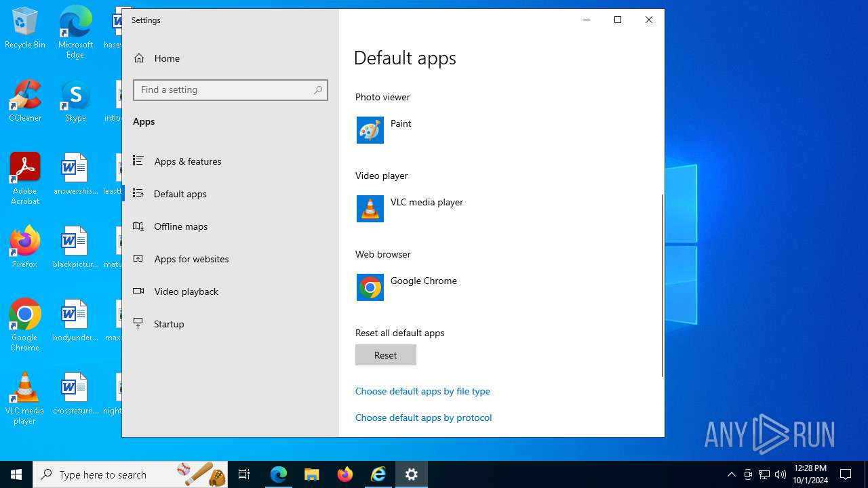Open Internet Explorer from the taskbar
This screenshot has width=868, height=488.
pos(378,474)
